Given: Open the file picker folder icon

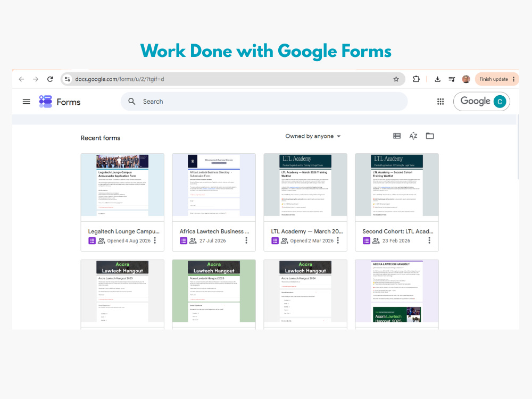Looking at the screenshot, I should point(430,136).
